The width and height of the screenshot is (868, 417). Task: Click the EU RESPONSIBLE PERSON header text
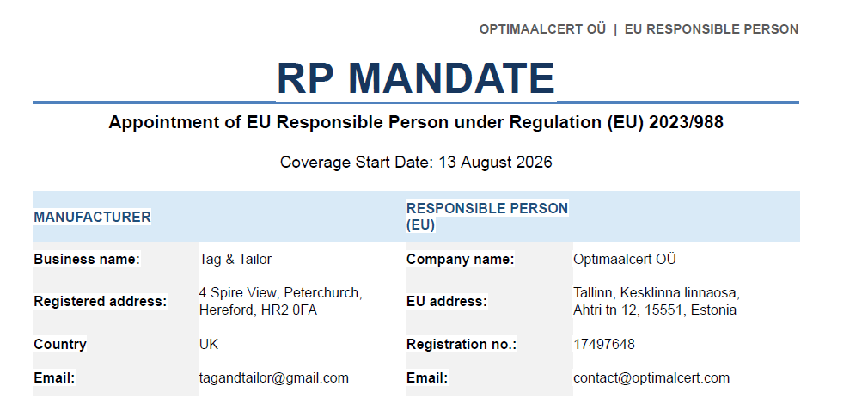(x=712, y=29)
